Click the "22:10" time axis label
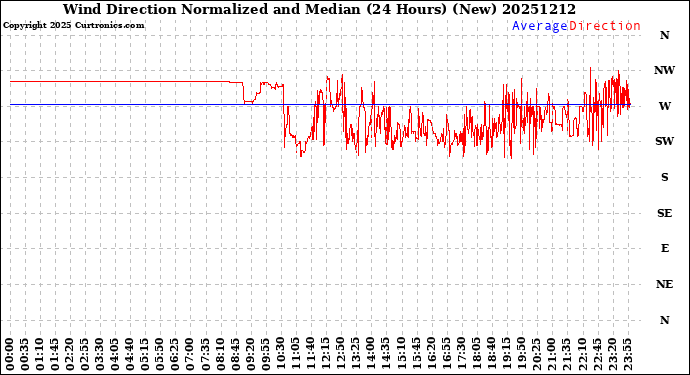This screenshot has width=690, height=375. coord(582,354)
